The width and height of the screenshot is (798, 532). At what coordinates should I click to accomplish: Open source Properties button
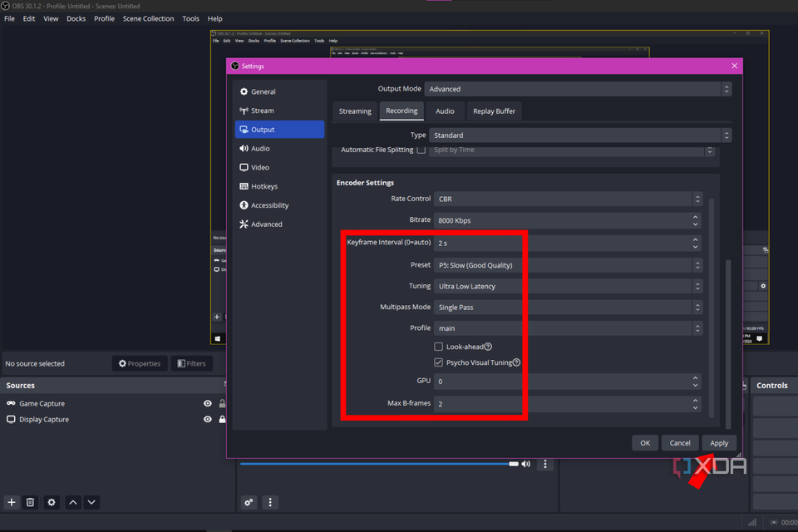pos(140,363)
